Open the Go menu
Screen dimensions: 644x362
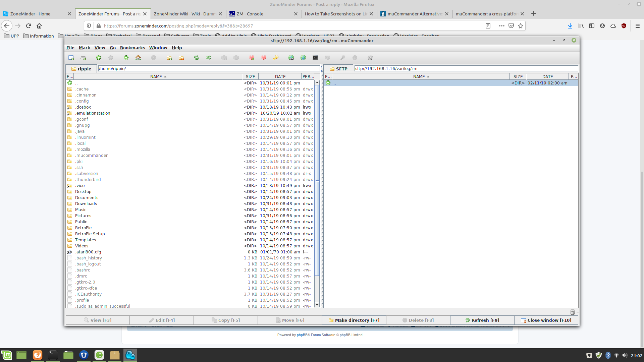point(113,48)
